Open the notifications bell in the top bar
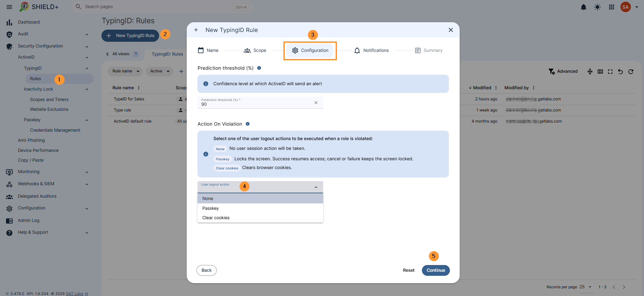This screenshot has width=644, height=296. click(x=584, y=7)
